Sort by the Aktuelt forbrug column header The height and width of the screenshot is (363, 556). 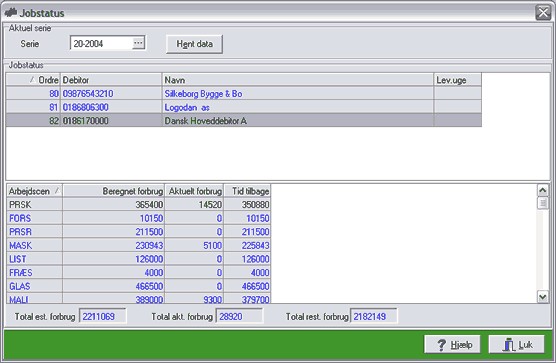click(x=194, y=191)
